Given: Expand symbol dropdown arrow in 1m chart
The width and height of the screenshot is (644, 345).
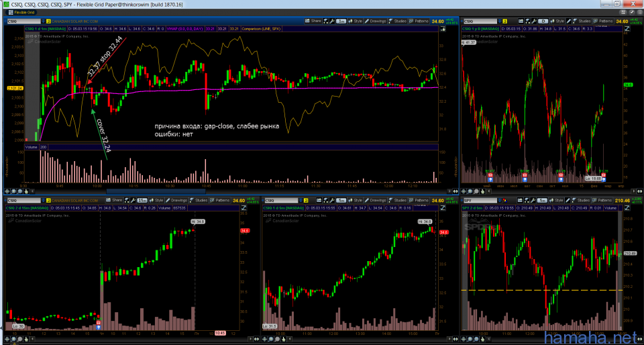Looking at the screenshot, I should click(44, 21).
